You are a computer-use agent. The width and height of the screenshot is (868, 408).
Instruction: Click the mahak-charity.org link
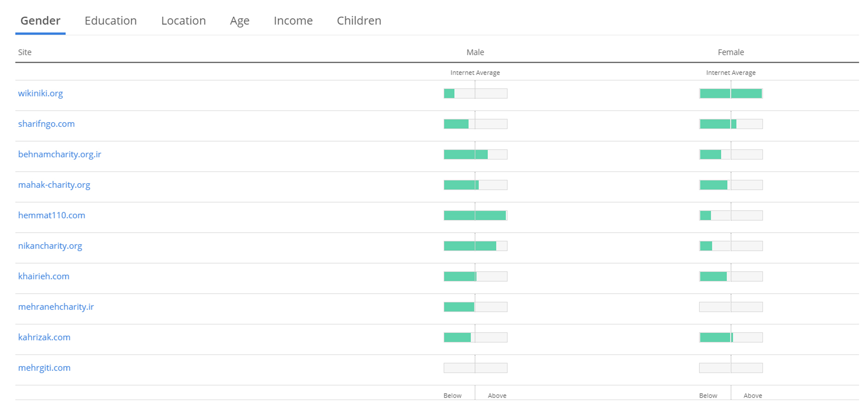pos(54,185)
